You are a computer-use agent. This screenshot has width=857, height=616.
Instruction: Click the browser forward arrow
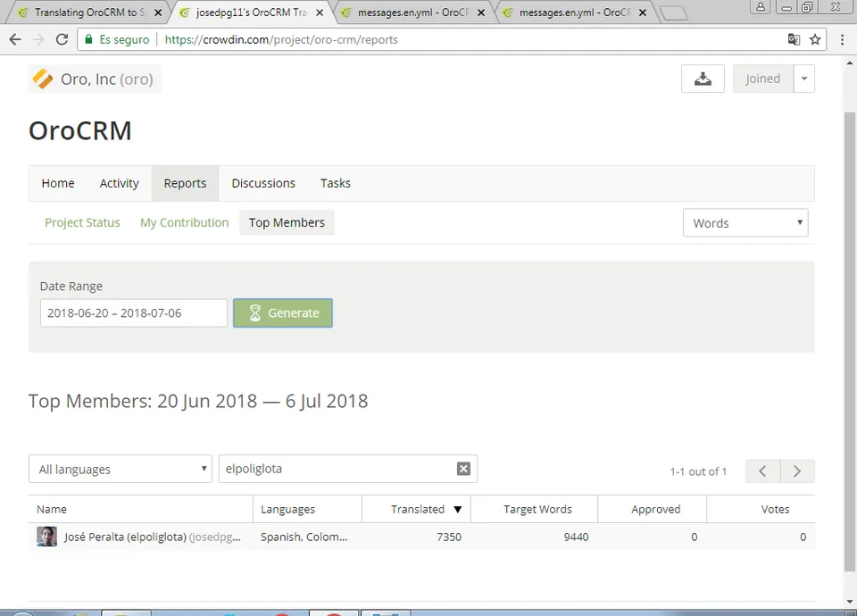[x=38, y=39]
